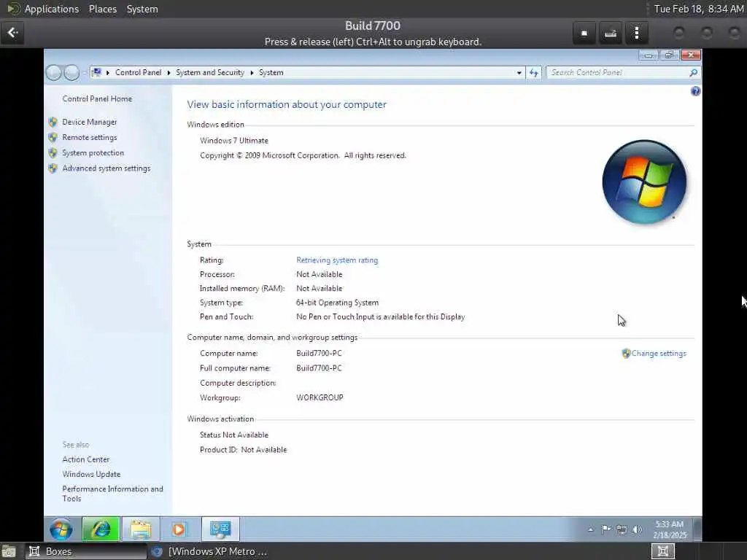Click WORKGROUP value text
This screenshot has height=560, width=747.
(x=320, y=397)
